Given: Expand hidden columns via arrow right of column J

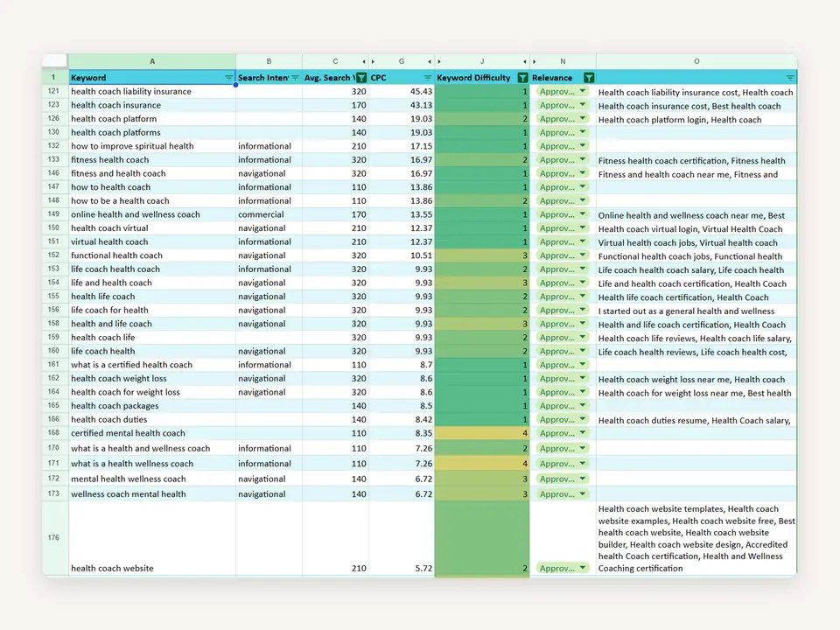Looking at the screenshot, I should point(525,61).
